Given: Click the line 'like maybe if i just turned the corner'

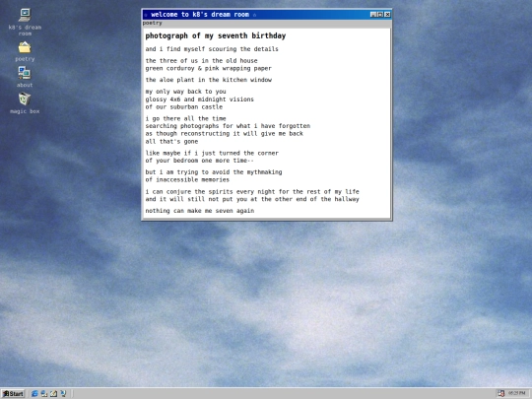Looking at the screenshot, I should tap(212, 153).
